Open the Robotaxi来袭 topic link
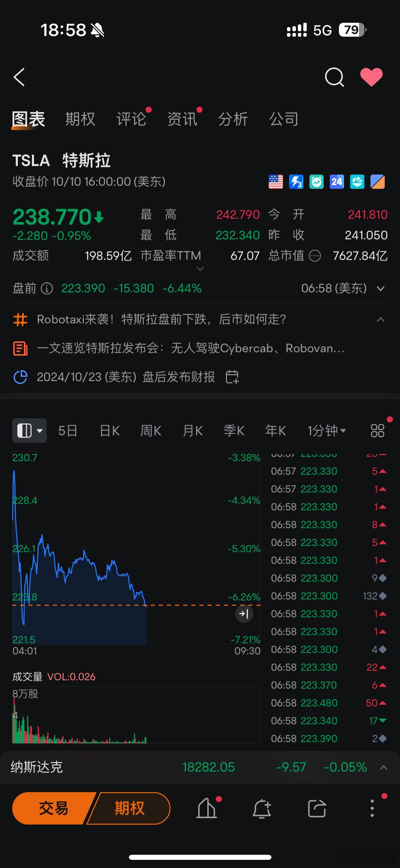This screenshot has width=400, height=868. click(x=161, y=319)
